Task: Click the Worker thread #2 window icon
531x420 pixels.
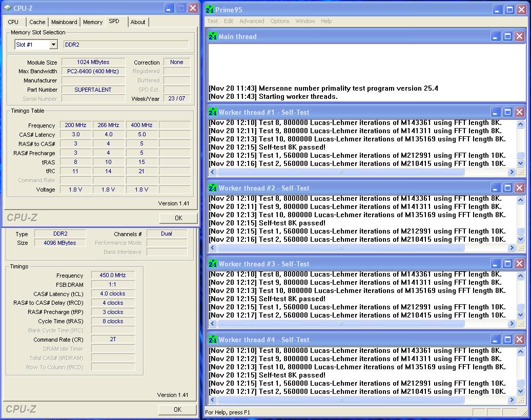Action: (213, 188)
